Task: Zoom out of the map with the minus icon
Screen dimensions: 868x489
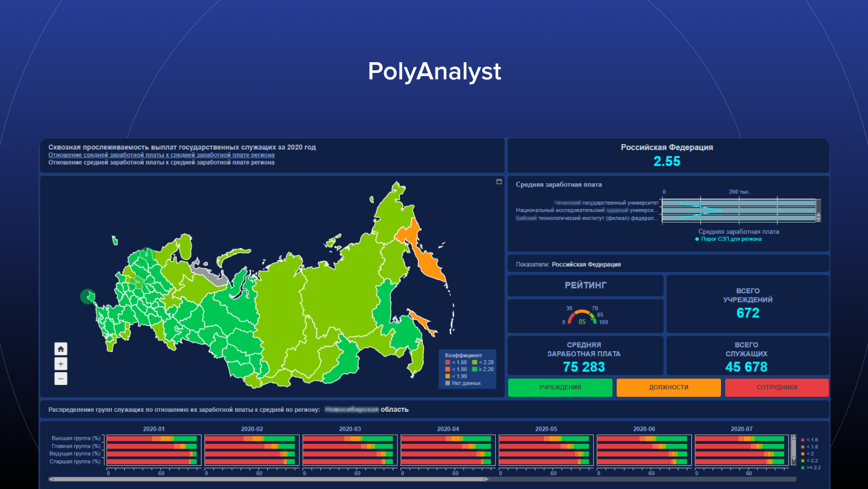Action: point(61,379)
